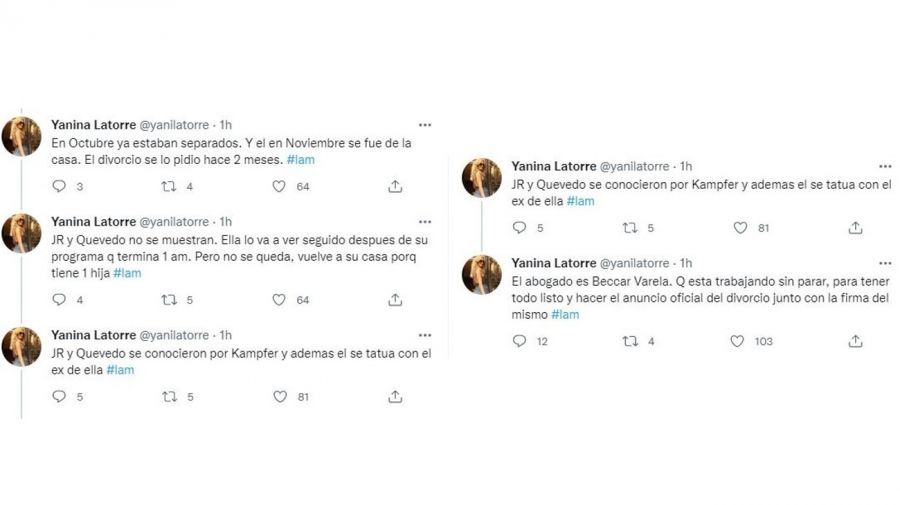Click the avatar beside the 'Beccar Varela' tweet

click(481, 274)
